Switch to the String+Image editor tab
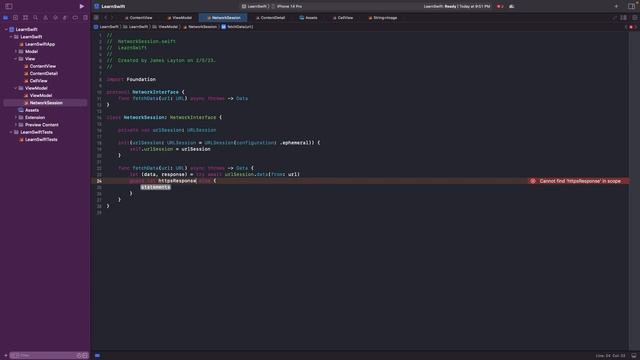This screenshot has height=360, width=640. (382, 18)
